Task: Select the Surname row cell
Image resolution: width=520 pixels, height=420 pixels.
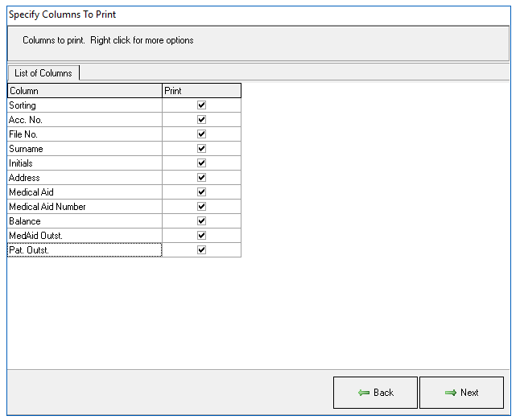Action: point(85,149)
